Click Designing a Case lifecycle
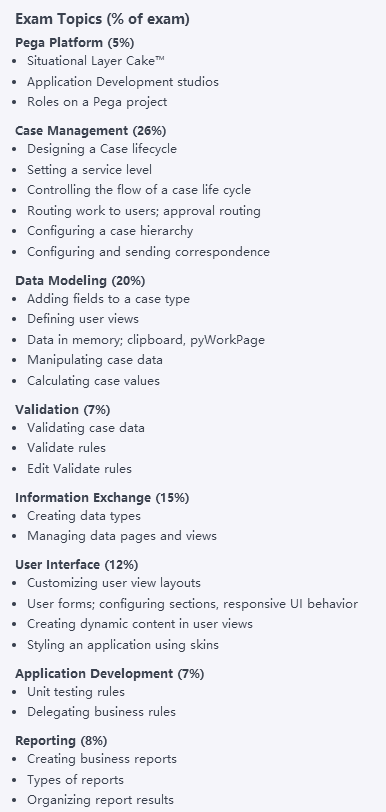 point(102,149)
